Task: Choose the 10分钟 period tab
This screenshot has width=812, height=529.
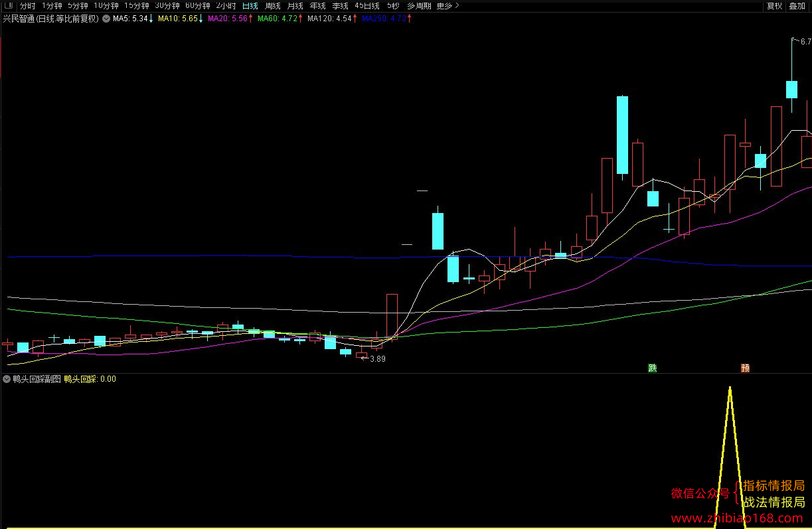Action: (x=106, y=6)
